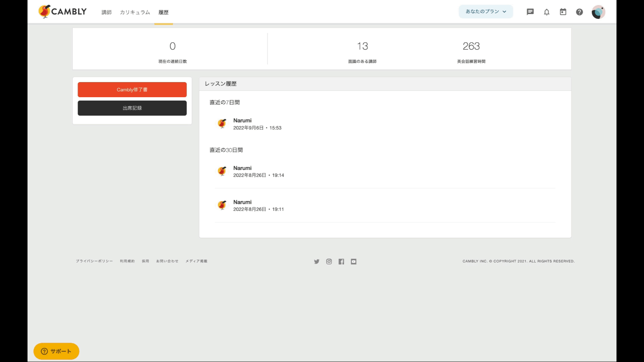Open Cambly Instagram page
The image size is (644, 362).
(x=329, y=261)
